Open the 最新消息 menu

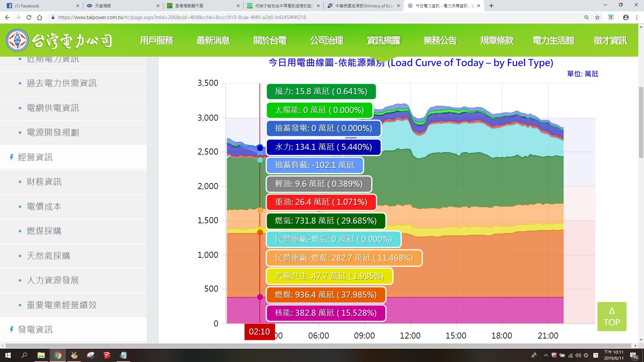point(213,41)
